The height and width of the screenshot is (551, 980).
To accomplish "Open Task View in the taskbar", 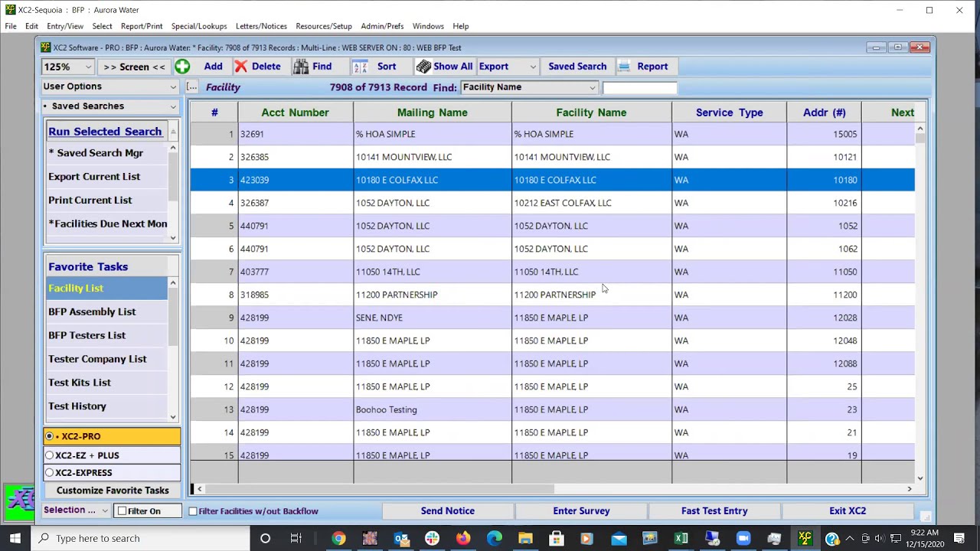I will 296,538.
